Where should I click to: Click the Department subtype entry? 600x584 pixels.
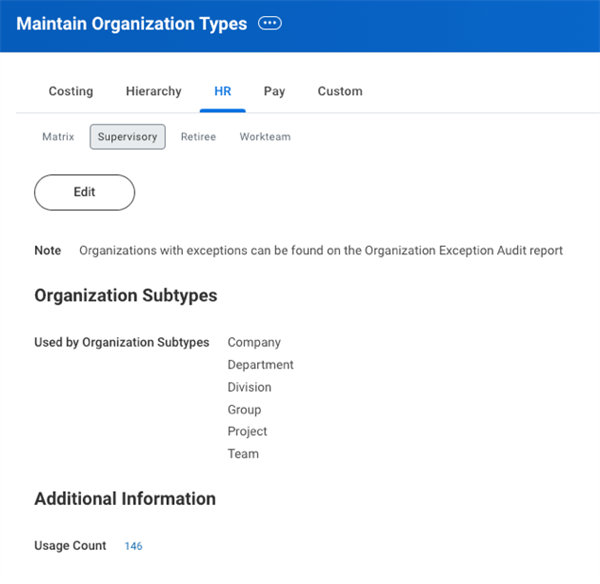tap(260, 364)
